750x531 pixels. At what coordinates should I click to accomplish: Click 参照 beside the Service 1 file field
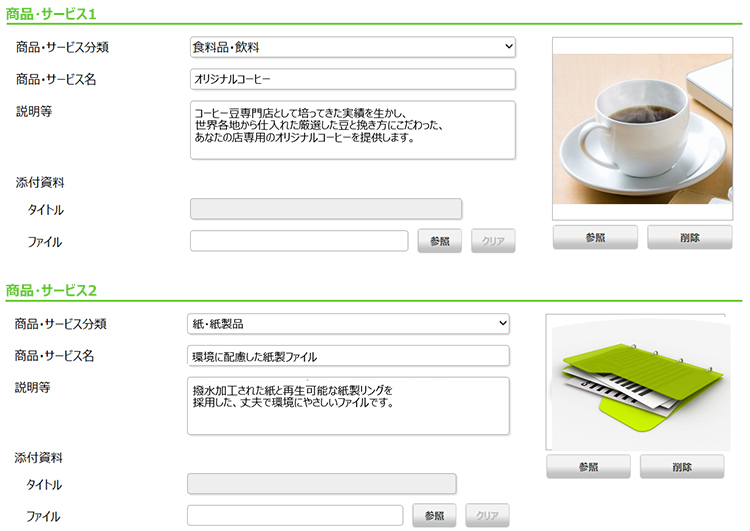(x=440, y=241)
